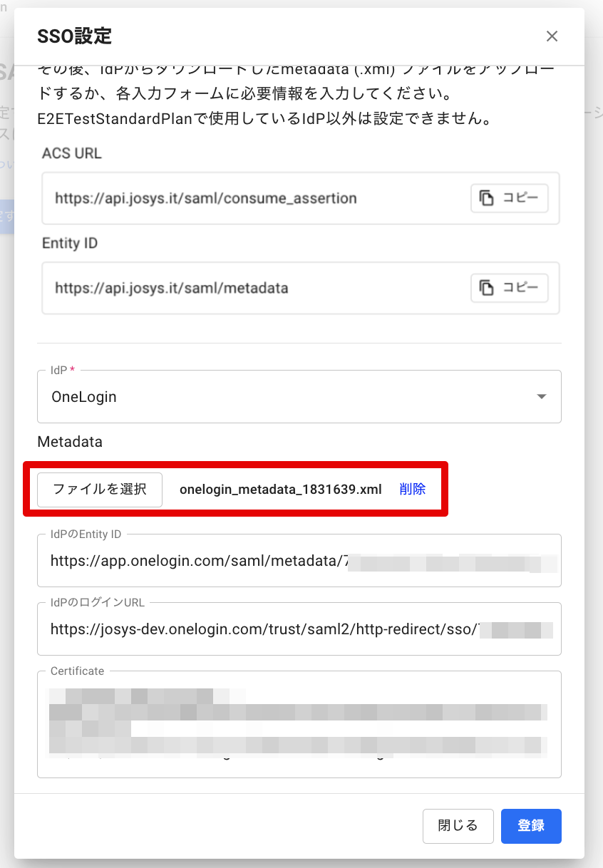Screen dimensions: 603x868
Task: Click the Entity ID saml/metadata URL text
Action: (x=172, y=288)
